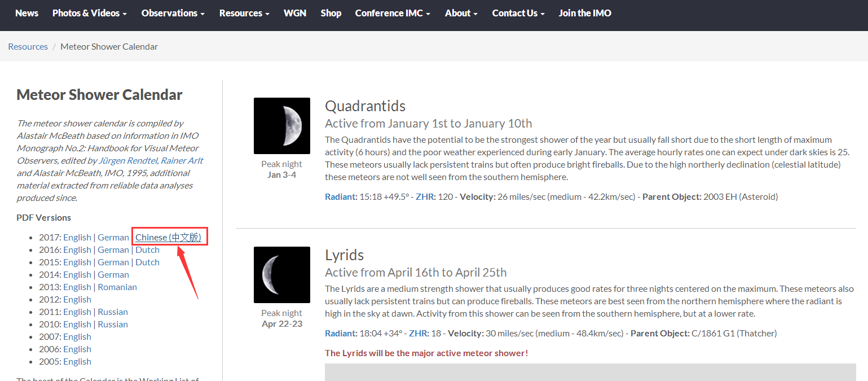Open the 2015 German PDF

coord(113,262)
